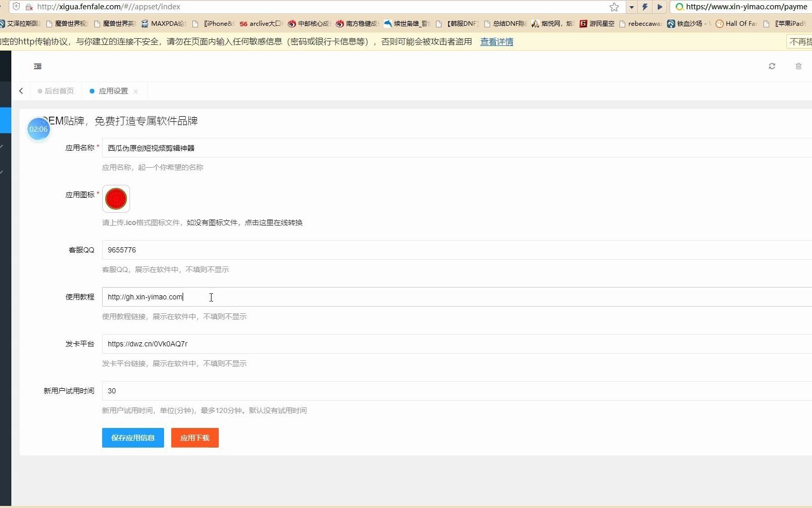
Task: Click the 客服QQ input field
Action: (457, 250)
